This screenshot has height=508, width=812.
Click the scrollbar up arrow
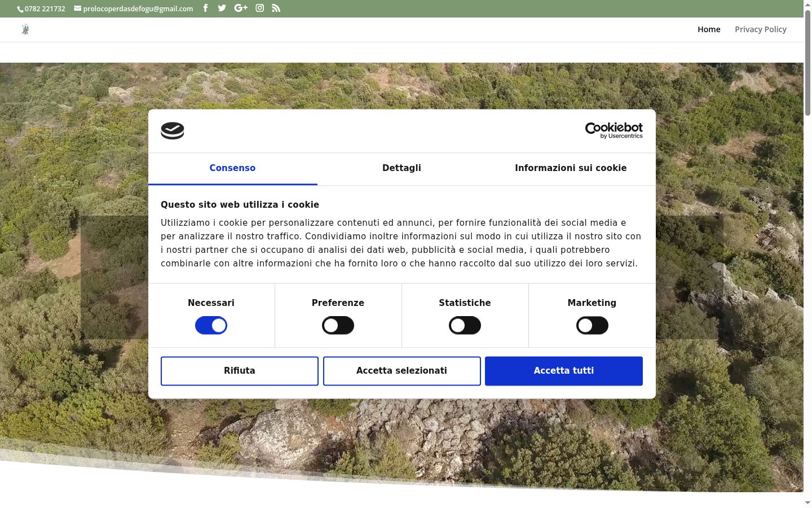[807, 4]
